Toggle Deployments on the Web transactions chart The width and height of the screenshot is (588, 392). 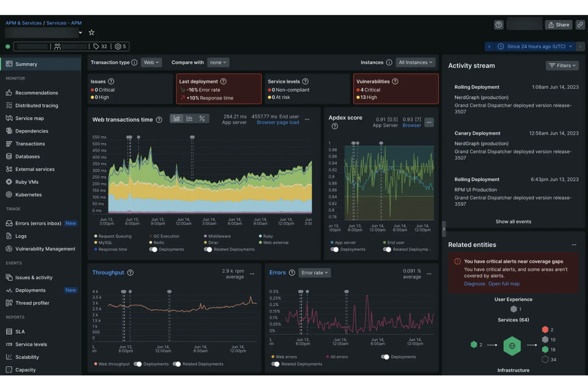(x=153, y=249)
